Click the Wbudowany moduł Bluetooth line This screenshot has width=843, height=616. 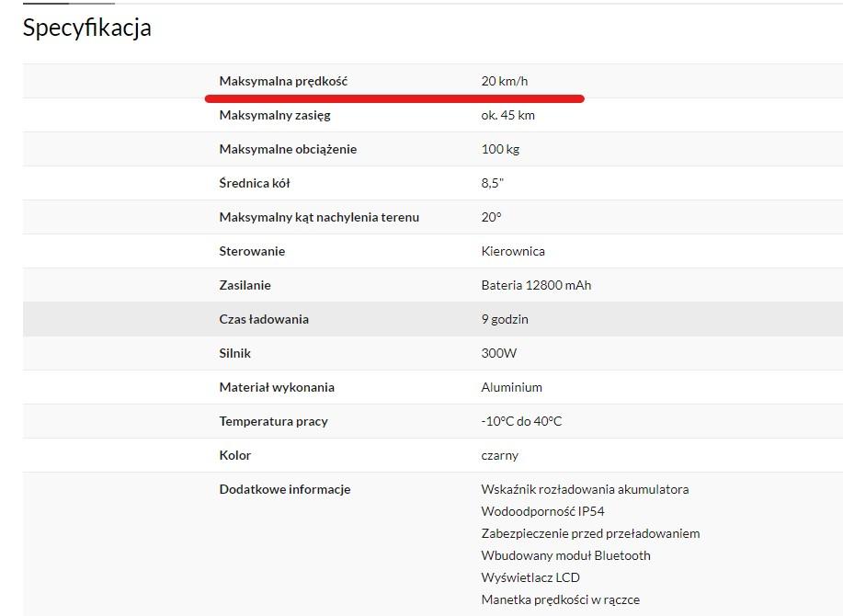[565, 555]
